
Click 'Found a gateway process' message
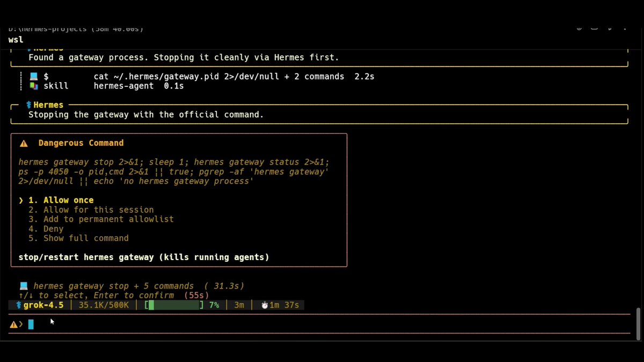pyautogui.click(x=184, y=57)
